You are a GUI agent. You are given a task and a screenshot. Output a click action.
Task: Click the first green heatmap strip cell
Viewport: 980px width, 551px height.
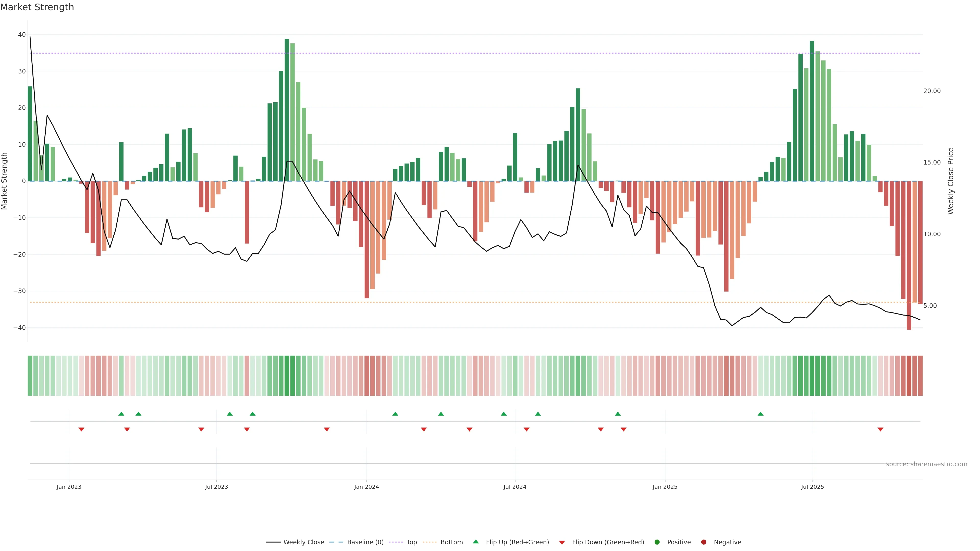[x=30, y=376]
